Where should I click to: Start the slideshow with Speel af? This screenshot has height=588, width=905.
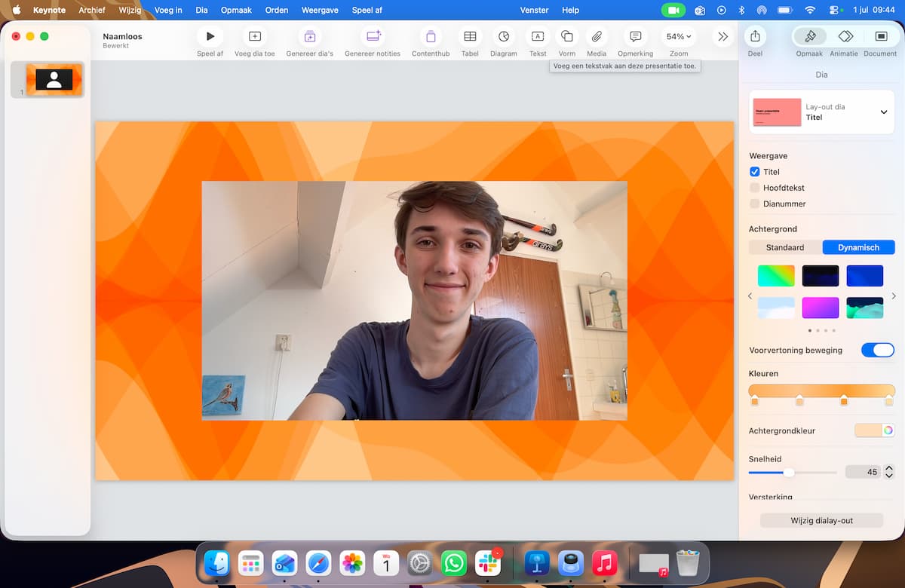pos(210,36)
